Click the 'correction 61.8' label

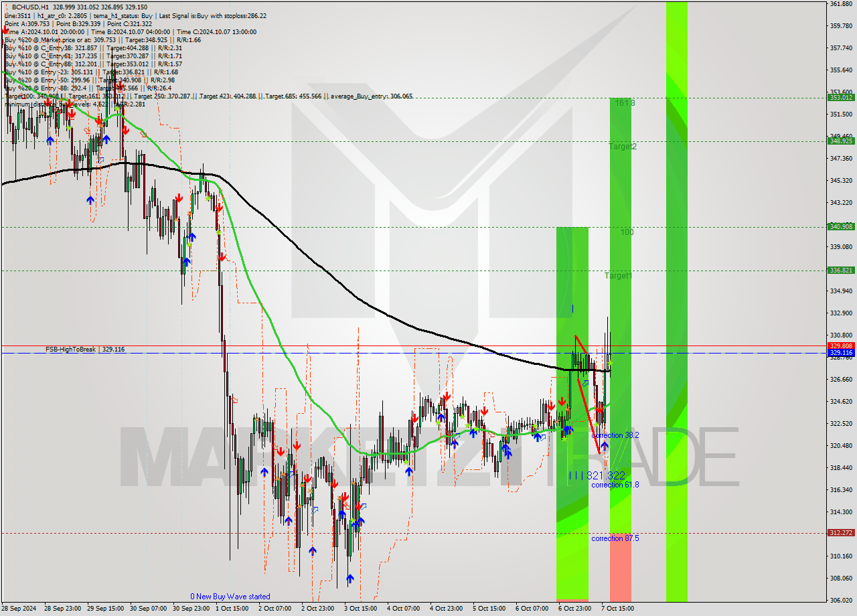(x=615, y=485)
